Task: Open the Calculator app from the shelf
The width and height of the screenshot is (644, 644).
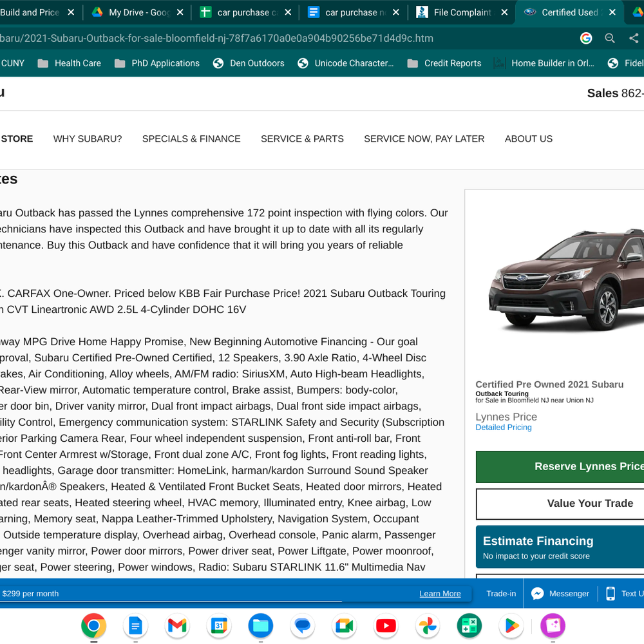Action: [x=469, y=625]
